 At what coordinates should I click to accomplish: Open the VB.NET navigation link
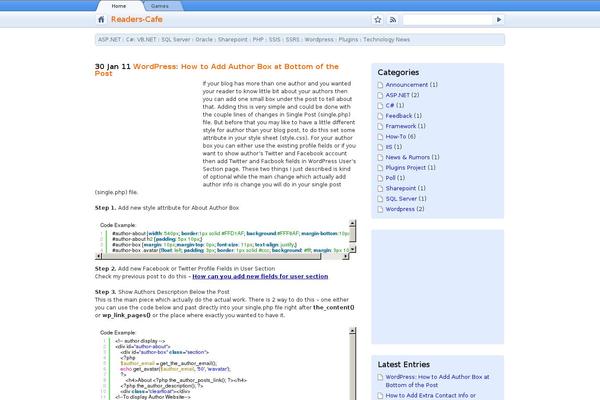click(146, 39)
